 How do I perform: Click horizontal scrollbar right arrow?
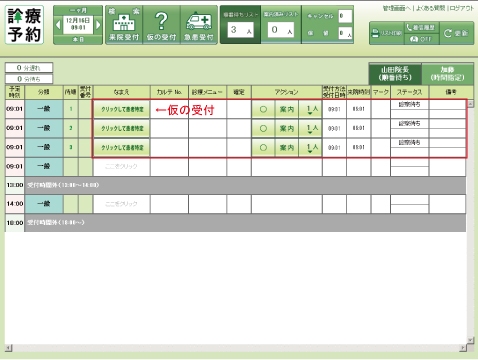coord(463,348)
